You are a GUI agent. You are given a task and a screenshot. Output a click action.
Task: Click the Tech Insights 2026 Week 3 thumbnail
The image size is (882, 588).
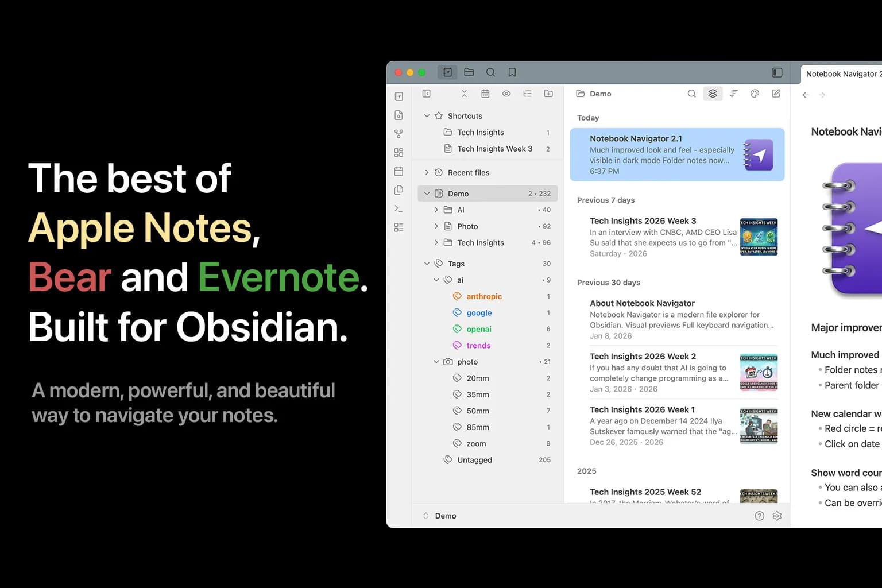click(759, 237)
